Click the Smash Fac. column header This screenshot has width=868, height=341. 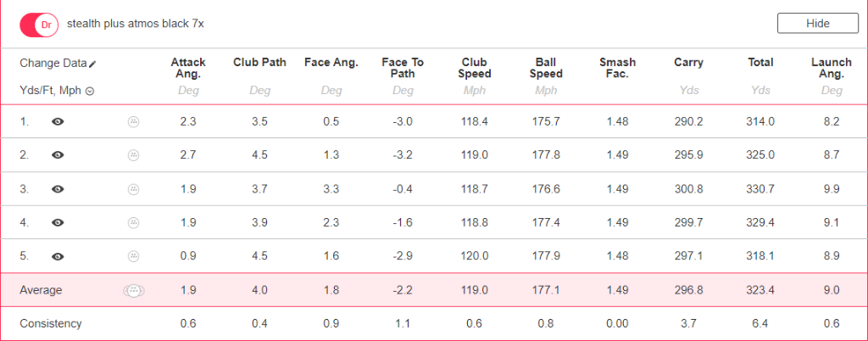[617, 68]
